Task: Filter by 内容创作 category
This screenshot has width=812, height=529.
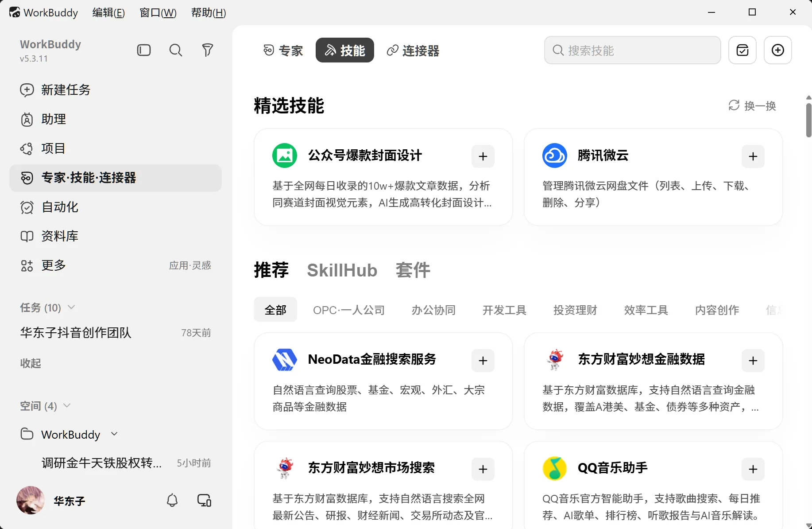Action: pyautogui.click(x=717, y=310)
